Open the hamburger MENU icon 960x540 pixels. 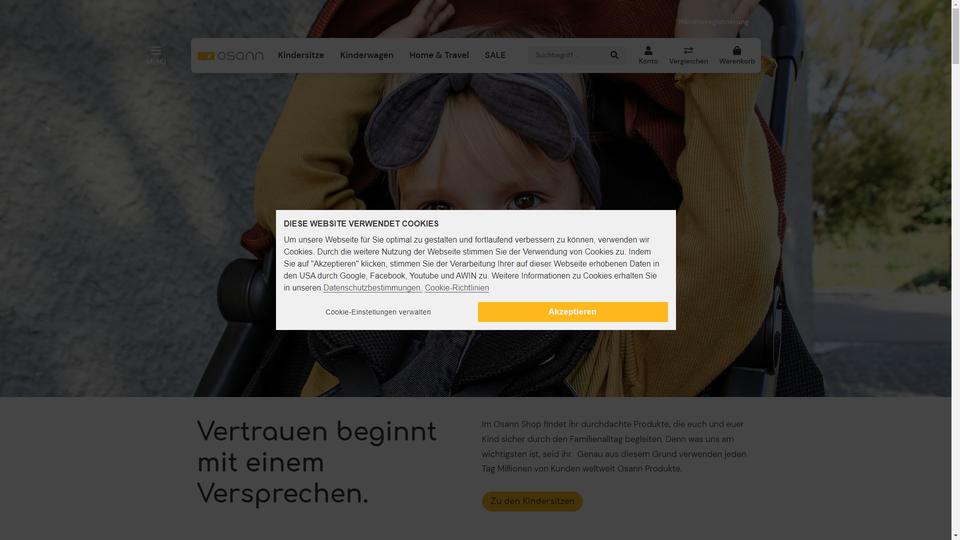coord(156,55)
